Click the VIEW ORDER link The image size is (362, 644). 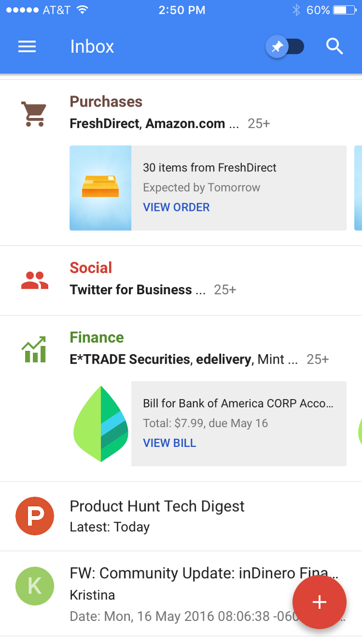tap(176, 208)
